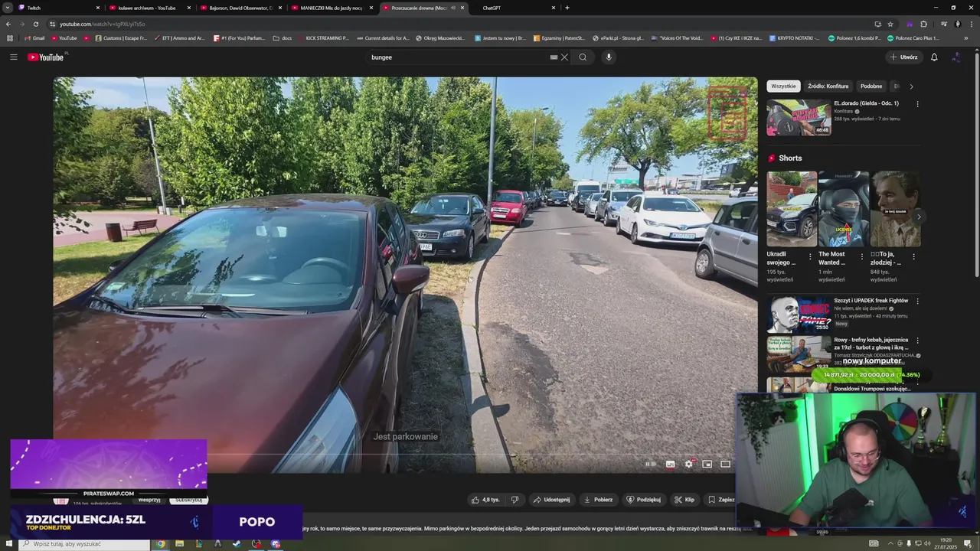Image resolution: width=980 pixels, height=551 pixels.
Task: Go back in browser history
Action: pyautogui.click(x=8, y=24)
